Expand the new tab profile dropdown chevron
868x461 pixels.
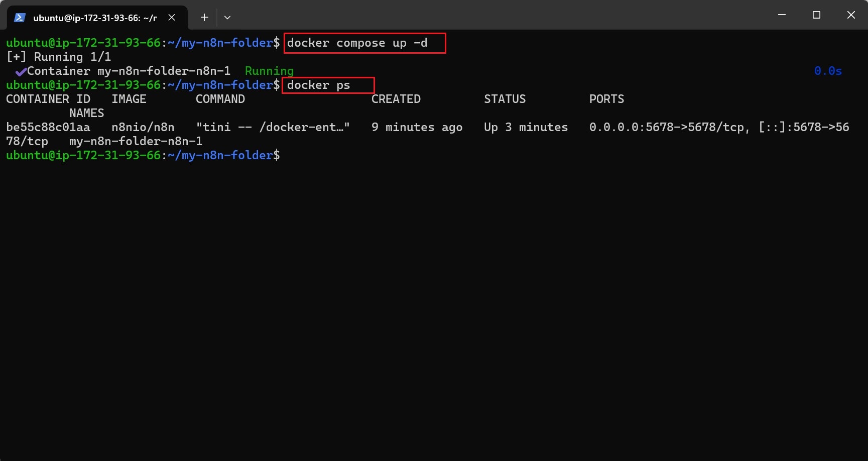[227, 18]
